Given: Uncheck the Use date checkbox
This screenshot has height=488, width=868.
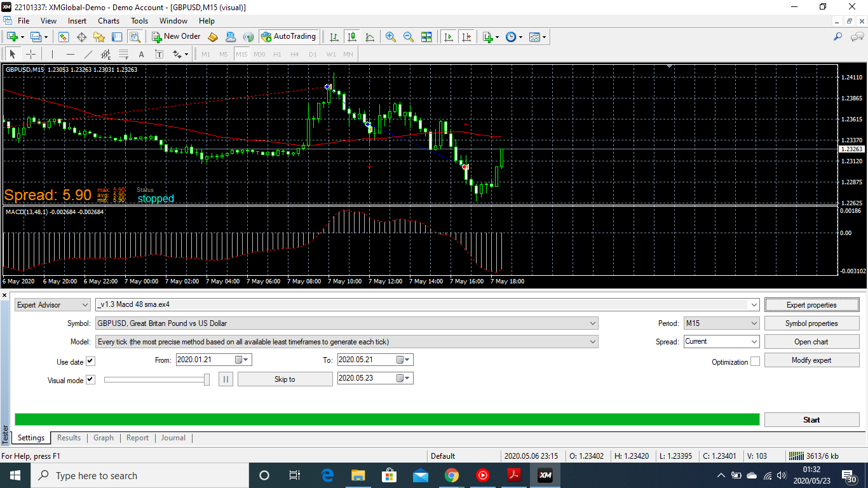Looking at the screenshot, I should click(90, 362).
